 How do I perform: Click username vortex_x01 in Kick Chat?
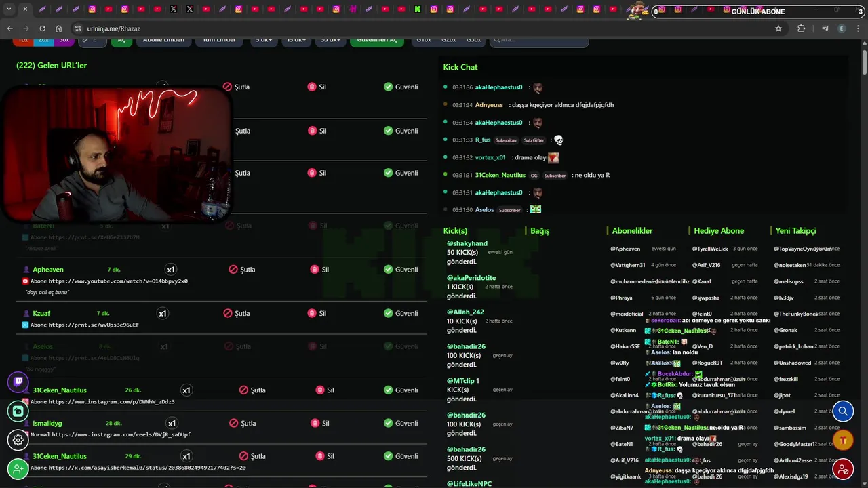click(x=490, y=158)
